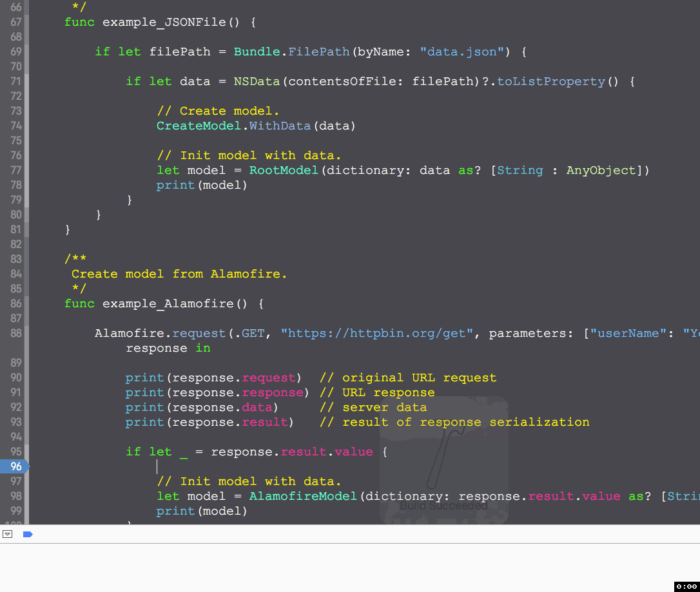This screenshot has height=592, width=700.
Task: Click the "// URL response" comment
Action: point(377,392)
